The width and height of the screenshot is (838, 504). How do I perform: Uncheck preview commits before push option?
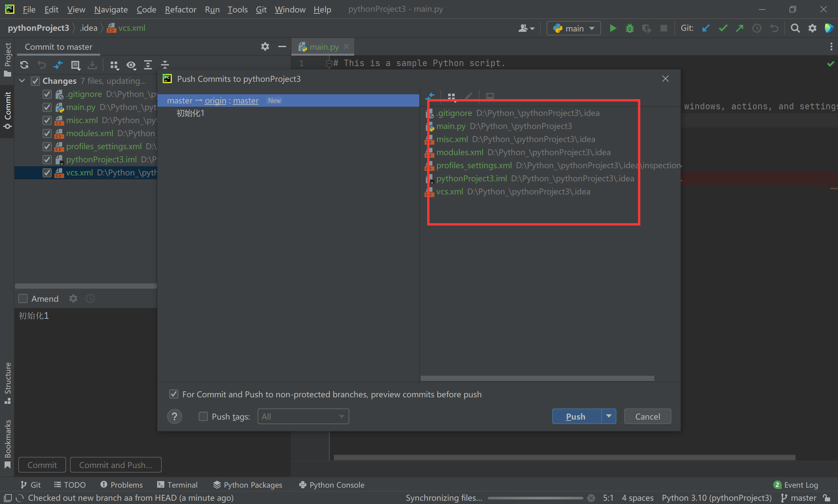pos(173,394)
